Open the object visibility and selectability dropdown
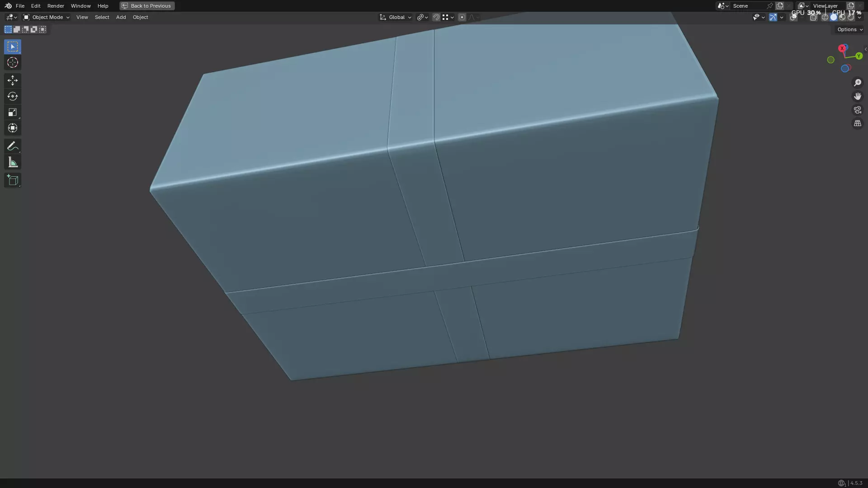 coord(759,17)
